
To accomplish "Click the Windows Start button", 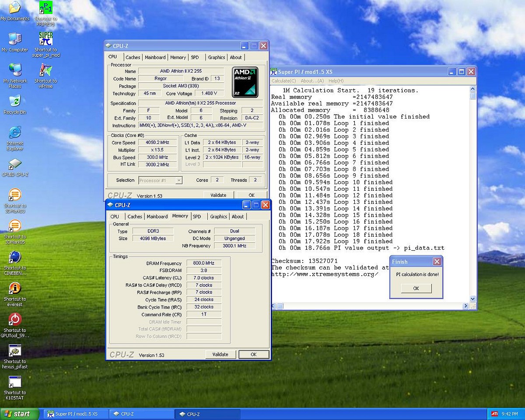I will click(x=17, y=413).
